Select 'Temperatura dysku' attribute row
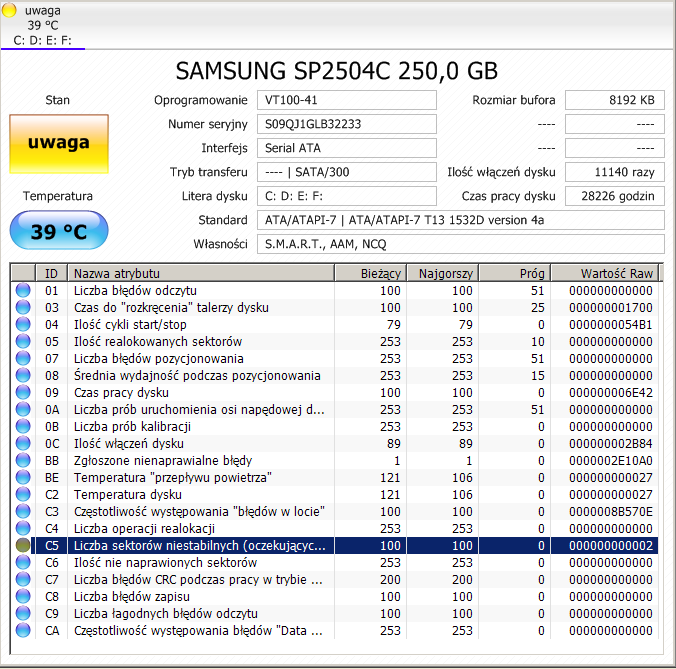Viewport: 676px width, 669px height. [x=335, y=494]
